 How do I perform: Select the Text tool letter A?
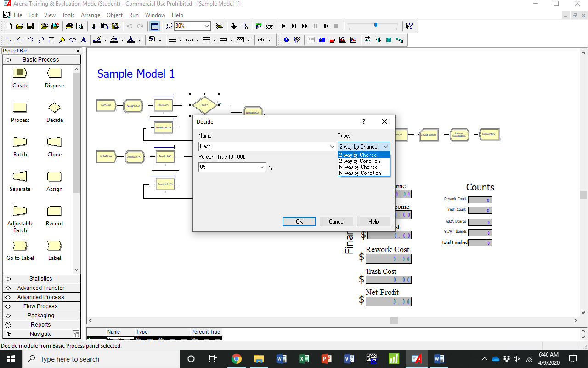(83, 40)
